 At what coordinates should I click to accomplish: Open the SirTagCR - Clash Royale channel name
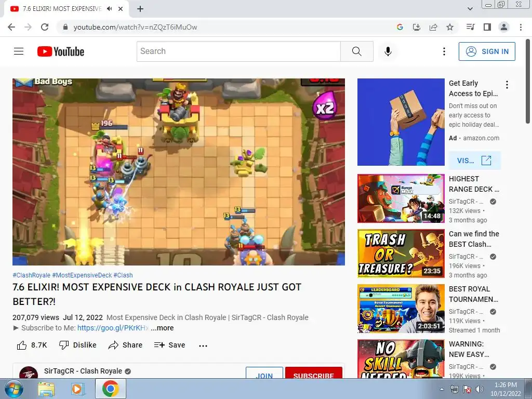83,371
